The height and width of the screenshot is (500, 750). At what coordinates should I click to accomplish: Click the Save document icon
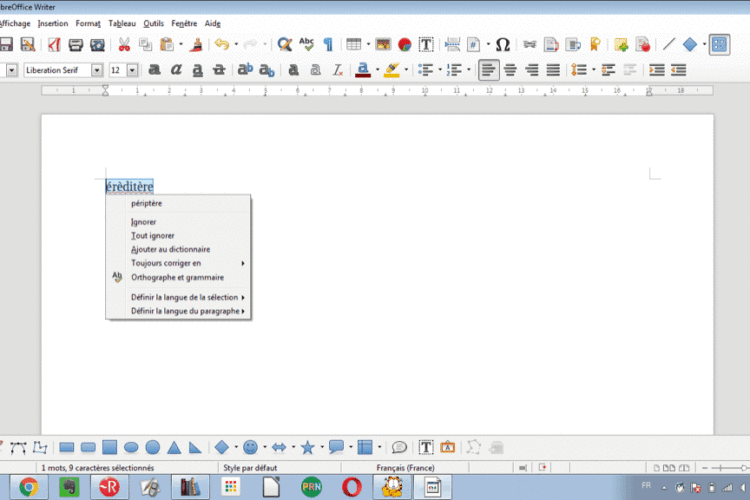coord(6,44)
